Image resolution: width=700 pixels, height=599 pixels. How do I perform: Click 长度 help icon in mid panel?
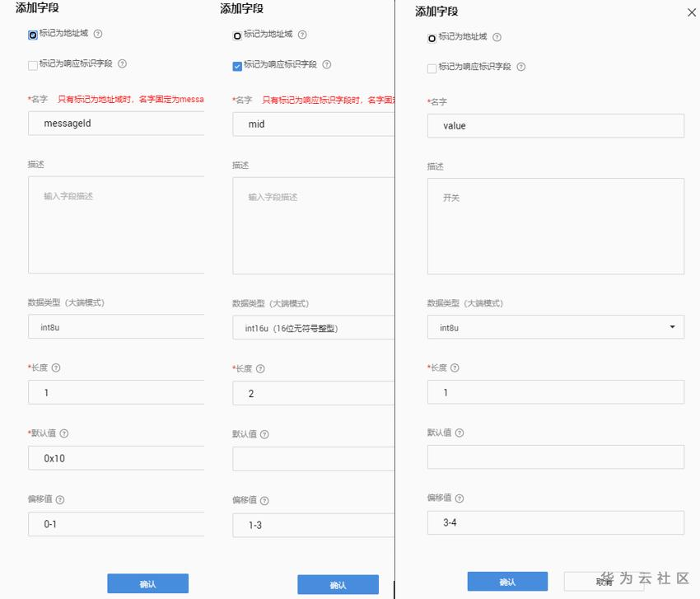(260, 368)
